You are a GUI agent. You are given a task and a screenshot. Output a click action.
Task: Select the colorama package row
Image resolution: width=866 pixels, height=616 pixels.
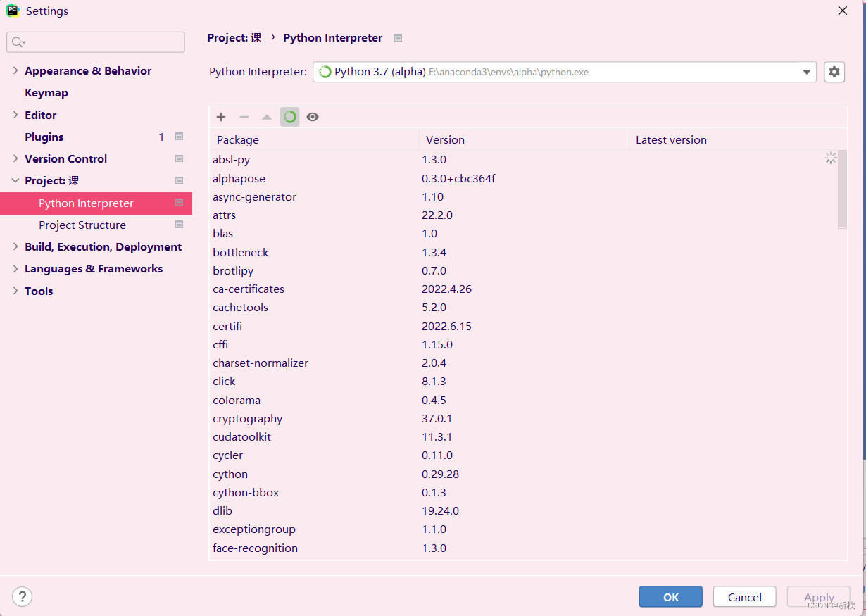(x=524, y=400)
